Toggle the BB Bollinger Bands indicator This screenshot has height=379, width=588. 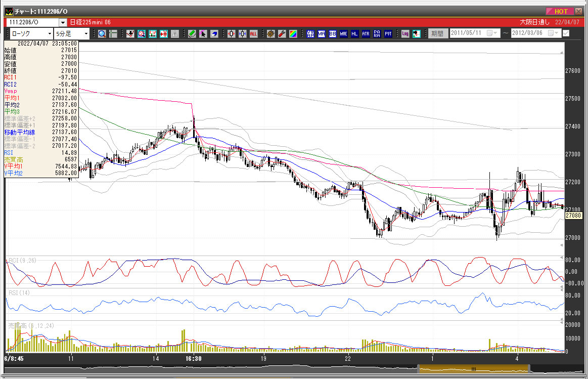[x=333, y=34]
